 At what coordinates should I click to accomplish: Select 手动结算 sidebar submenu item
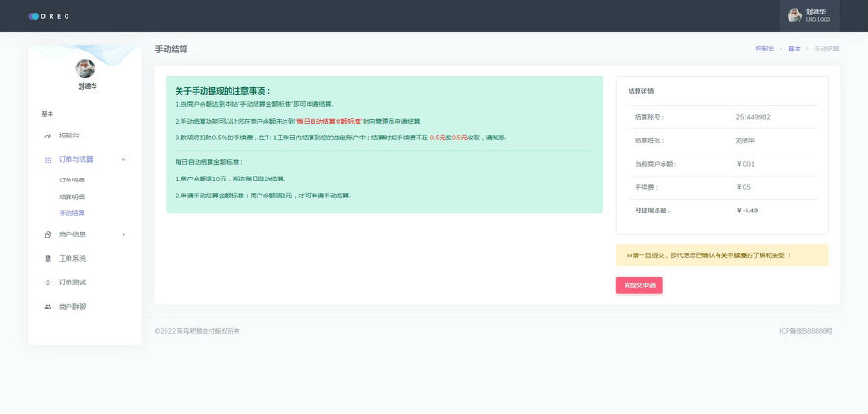(x=72, y=213)
